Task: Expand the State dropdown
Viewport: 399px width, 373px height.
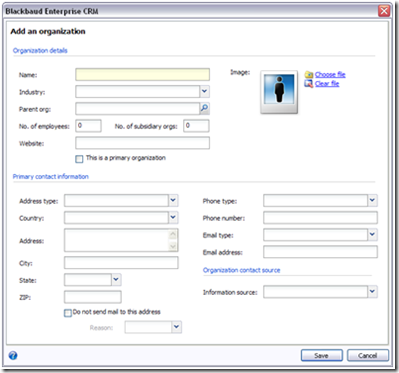Action: [116, 280]
